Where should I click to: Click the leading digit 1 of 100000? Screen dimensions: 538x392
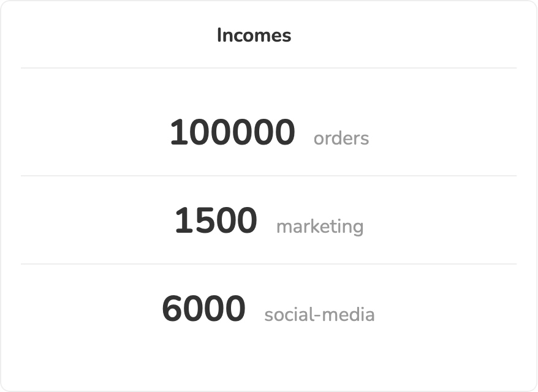(179, 133)
